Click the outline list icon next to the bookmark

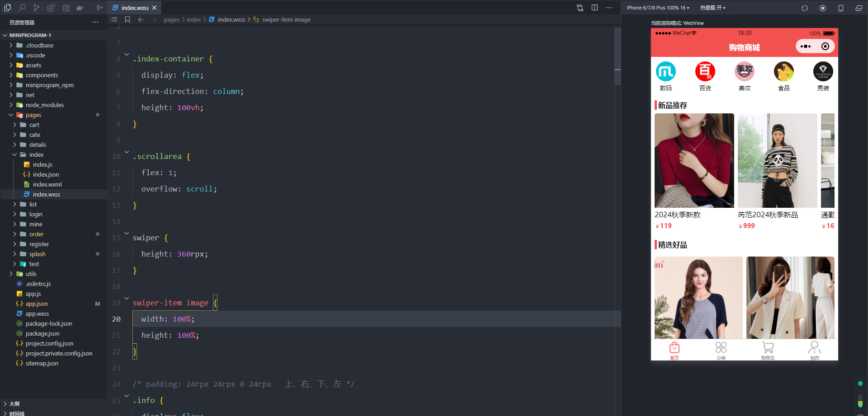(114, 19)
